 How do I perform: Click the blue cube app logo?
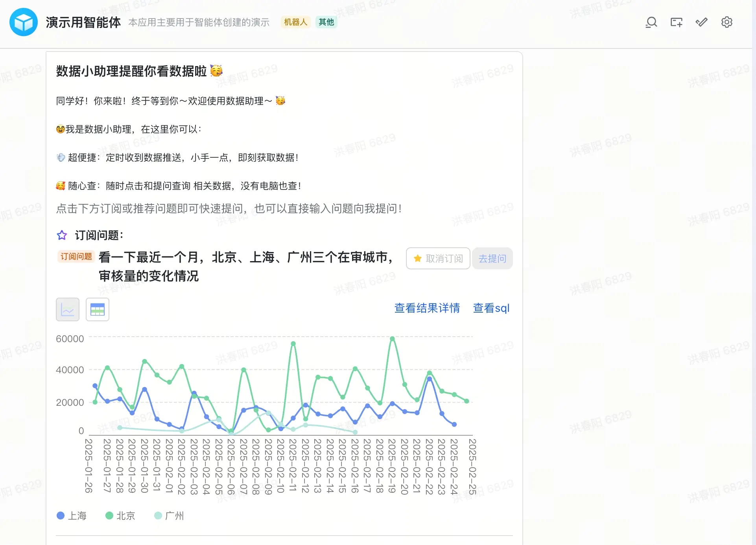[24, 22]
